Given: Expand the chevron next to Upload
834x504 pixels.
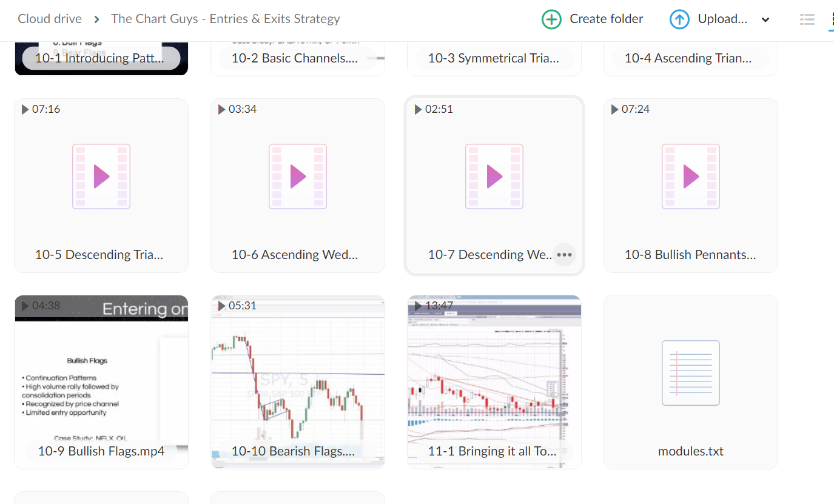Looking at the screenshot, I should pyautogui.click(x=765, y=19).
